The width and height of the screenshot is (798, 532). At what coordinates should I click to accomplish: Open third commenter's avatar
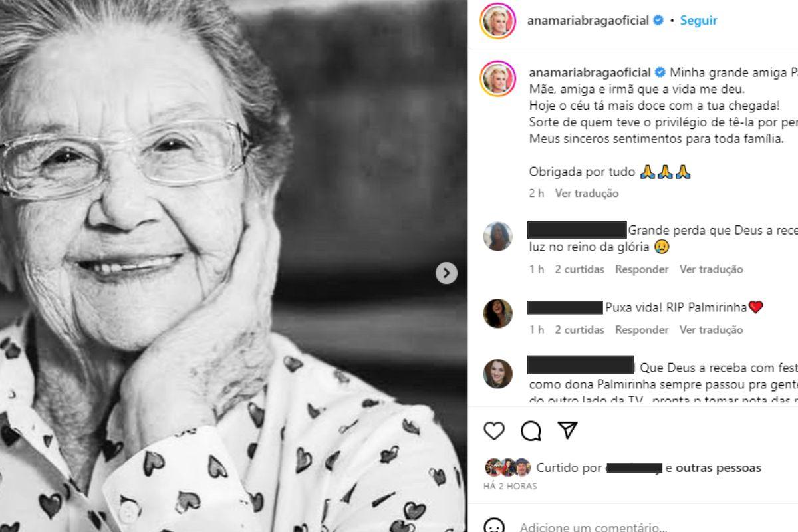[x=497, y=374]
